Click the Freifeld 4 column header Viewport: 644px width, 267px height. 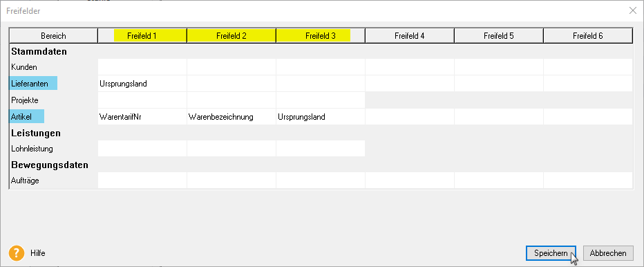410,36
